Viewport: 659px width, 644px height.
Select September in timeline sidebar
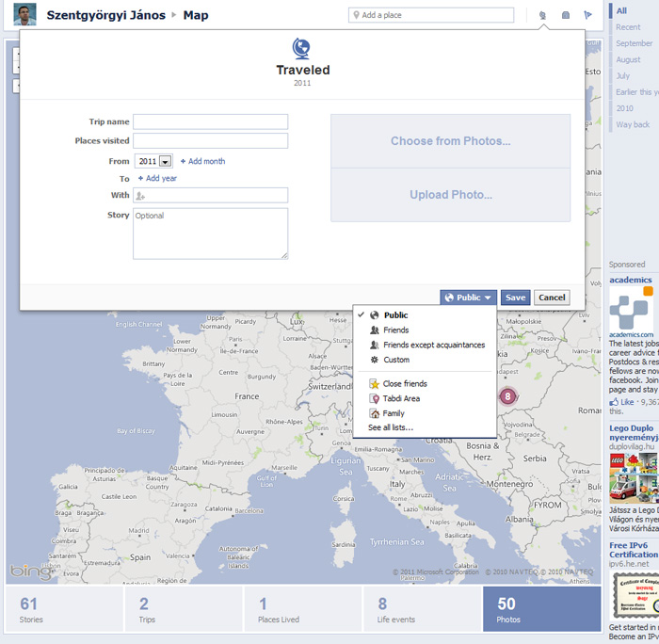(x=635, y=43)
